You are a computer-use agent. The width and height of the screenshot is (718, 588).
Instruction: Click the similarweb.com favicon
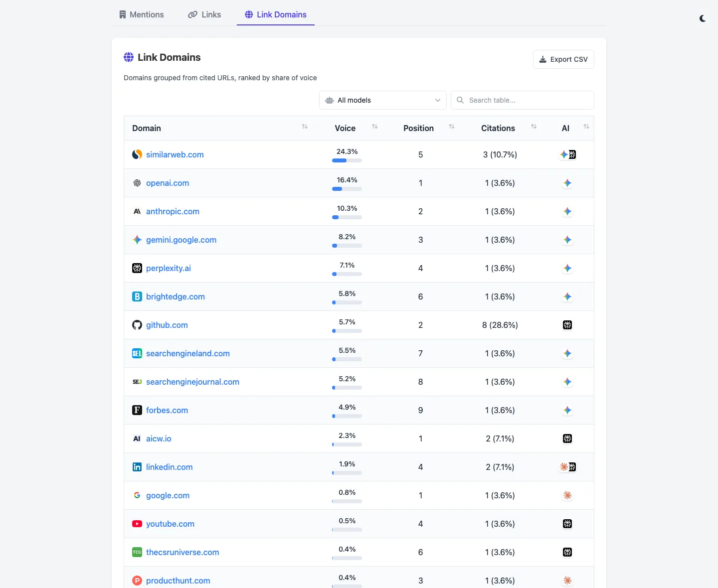point(137,154)
